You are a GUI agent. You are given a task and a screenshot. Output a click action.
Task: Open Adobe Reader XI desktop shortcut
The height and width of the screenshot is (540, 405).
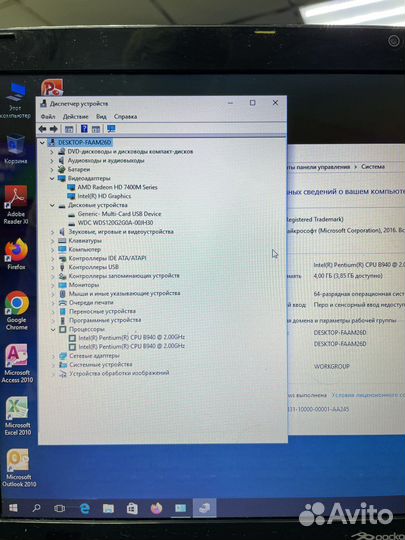[16, 205]
